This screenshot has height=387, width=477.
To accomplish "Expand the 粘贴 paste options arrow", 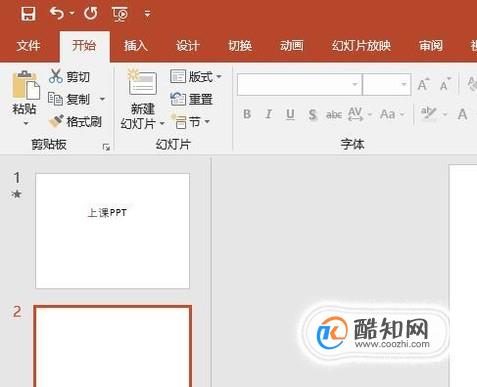I will 25,124.
